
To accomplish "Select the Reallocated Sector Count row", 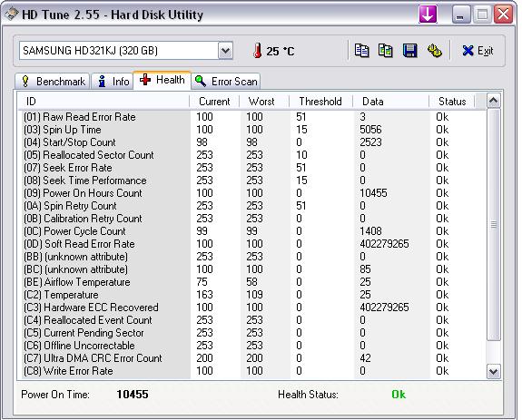I will coord(253,155).
